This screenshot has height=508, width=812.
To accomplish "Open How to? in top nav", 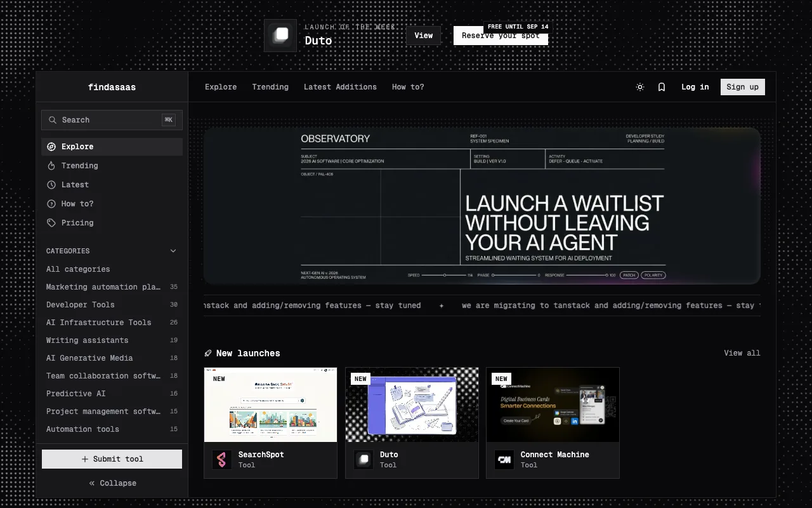I will coord(408,87).
